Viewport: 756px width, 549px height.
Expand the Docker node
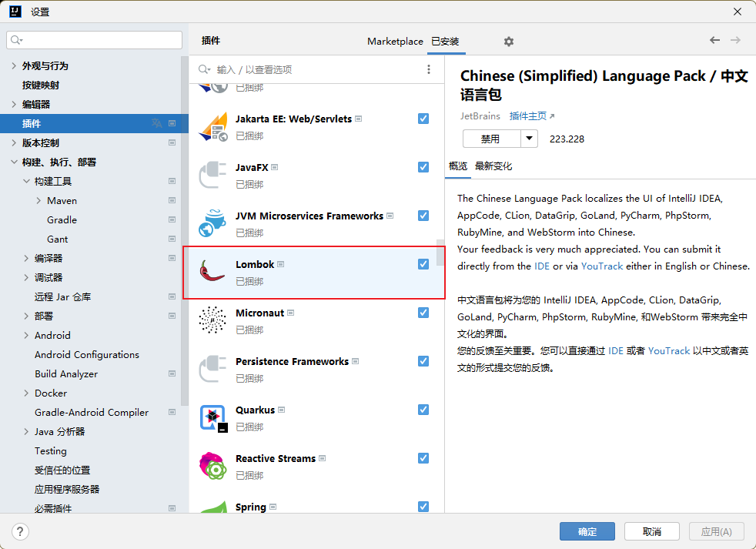(x=26, y=393)
